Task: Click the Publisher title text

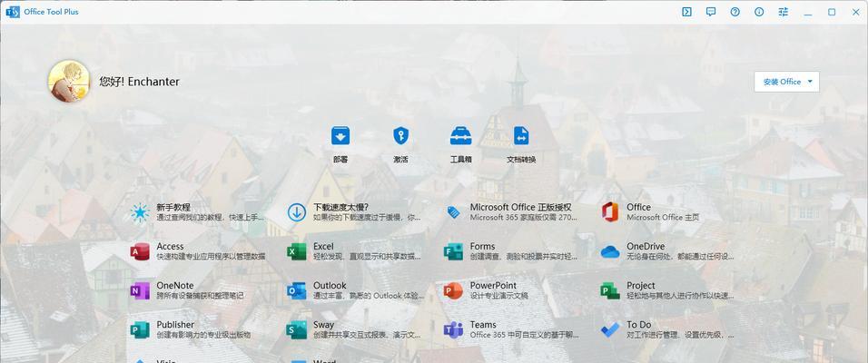Action: point(175,325)
